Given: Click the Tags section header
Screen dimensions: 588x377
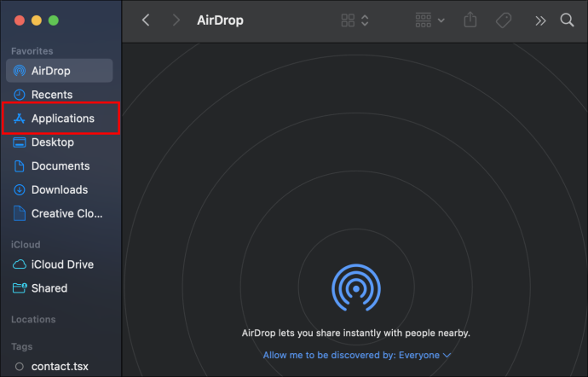Looking at the screenshot, I should 22,346.
